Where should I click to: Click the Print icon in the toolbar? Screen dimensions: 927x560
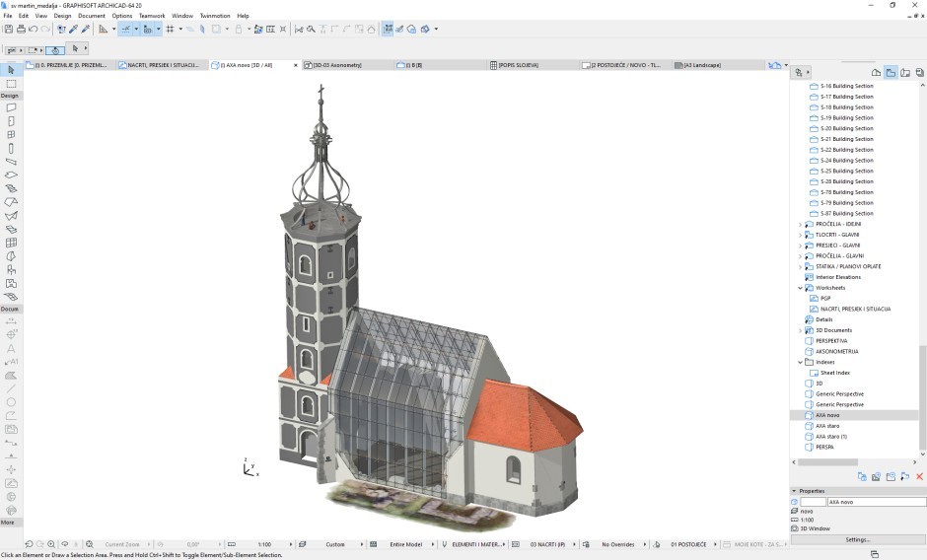pos(20,30)
